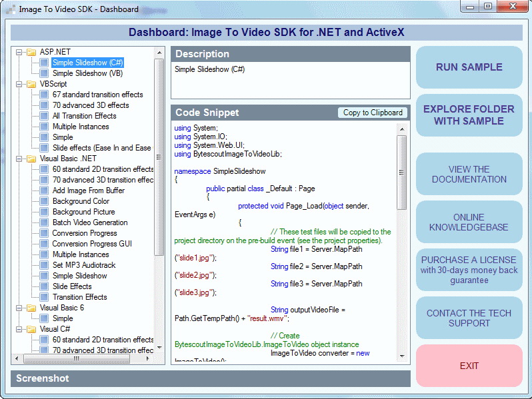The height and width of the screenshot is (399, 532).
Task: Click the file icon beside Batch Video Generation
Action: click(44, 222)
